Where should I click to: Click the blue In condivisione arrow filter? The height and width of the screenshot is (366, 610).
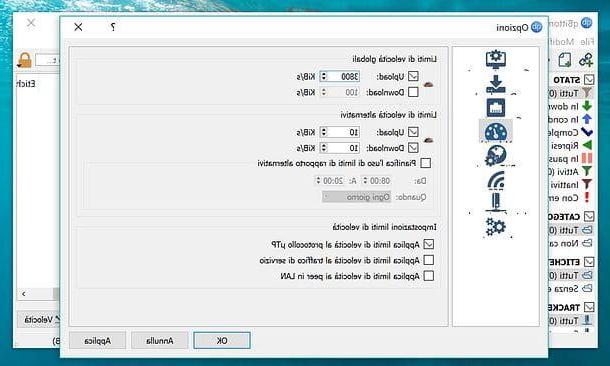pos(587,119)
